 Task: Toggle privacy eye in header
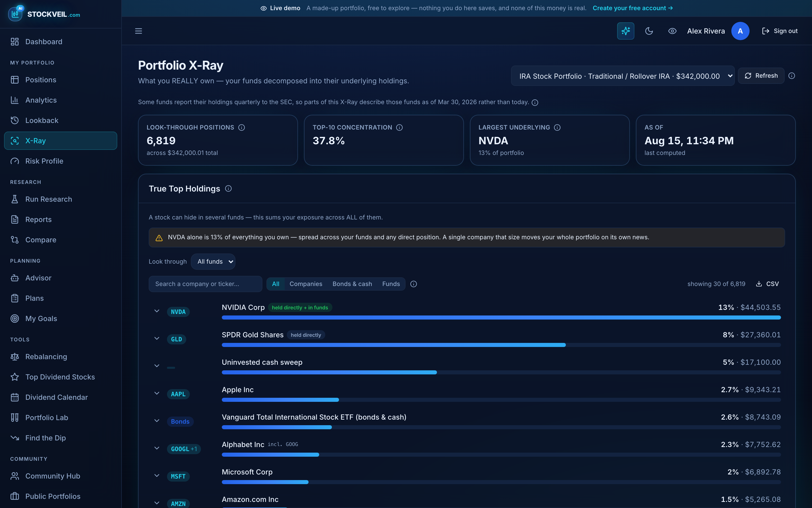click(x=672, y=31)
